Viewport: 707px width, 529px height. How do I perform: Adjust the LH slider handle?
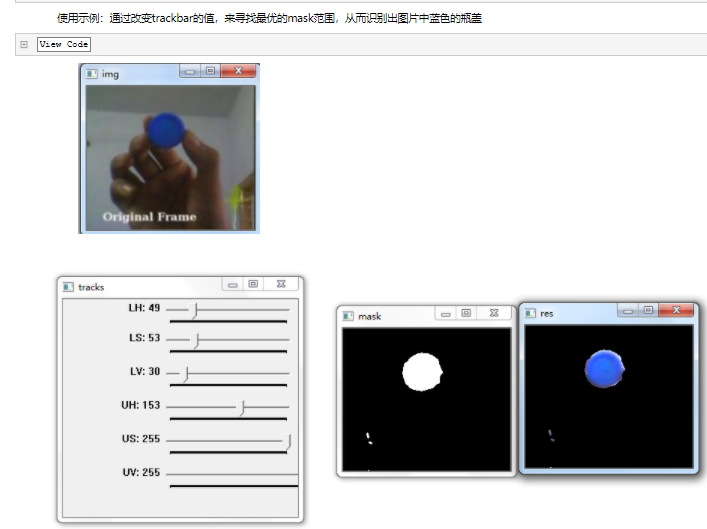[194, 310]
